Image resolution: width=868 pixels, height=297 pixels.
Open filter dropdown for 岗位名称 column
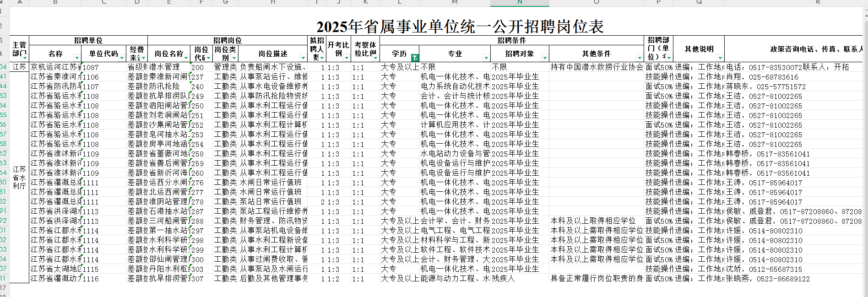click(x=186, y=58)
